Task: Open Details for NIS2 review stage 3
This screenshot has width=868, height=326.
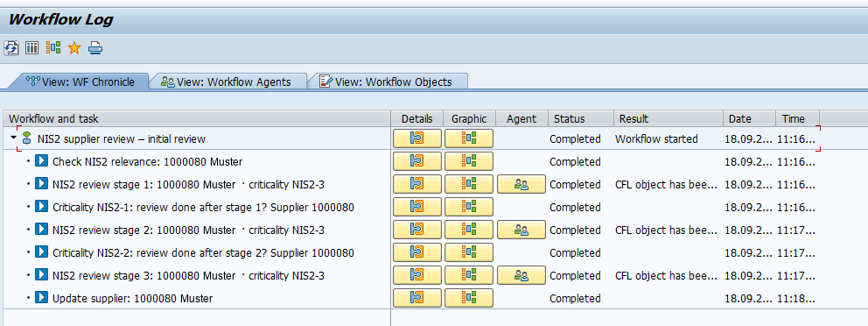Action: (x=417, y=275)
